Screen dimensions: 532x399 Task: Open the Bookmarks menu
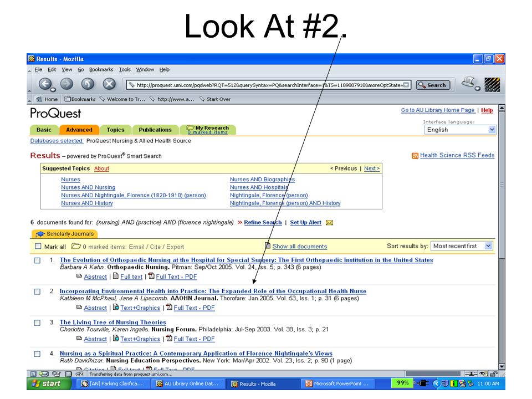(101, 70)
